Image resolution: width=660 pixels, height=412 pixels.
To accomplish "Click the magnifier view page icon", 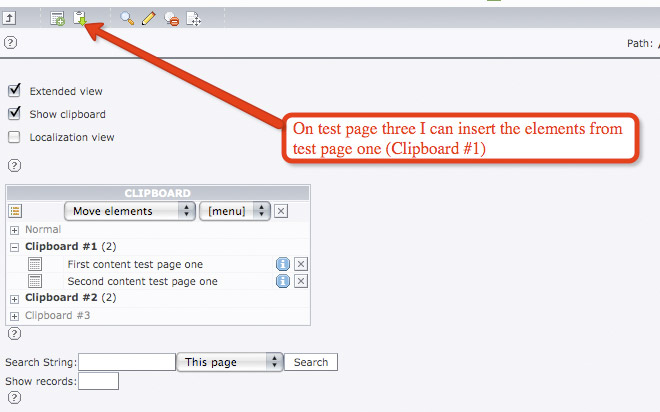I will (x=127, y=18).
